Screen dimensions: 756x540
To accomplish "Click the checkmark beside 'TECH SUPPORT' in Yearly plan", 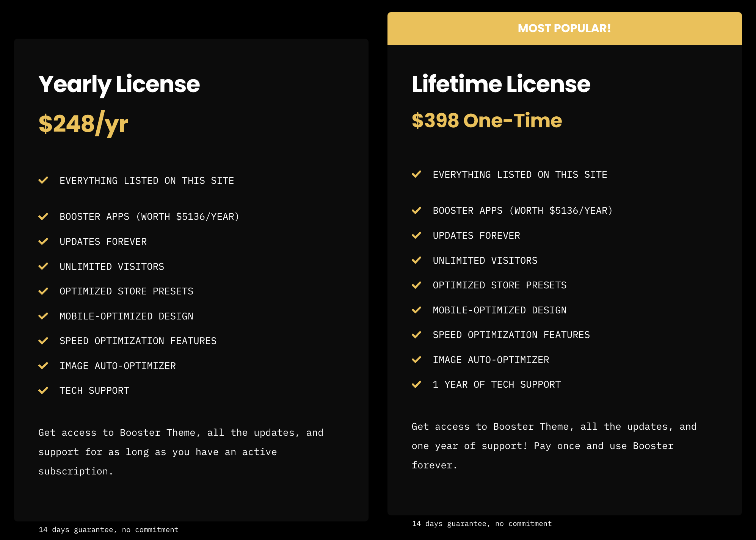I will [43, 390].
